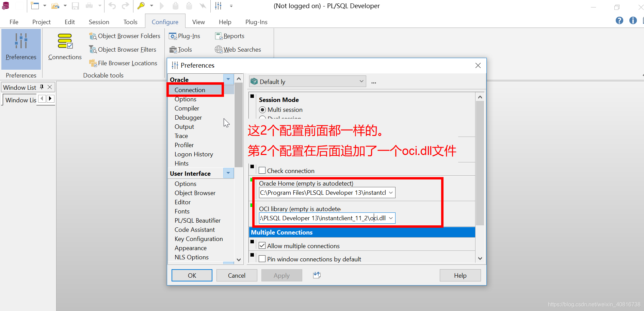Open the File menu

tap(14, 22)
